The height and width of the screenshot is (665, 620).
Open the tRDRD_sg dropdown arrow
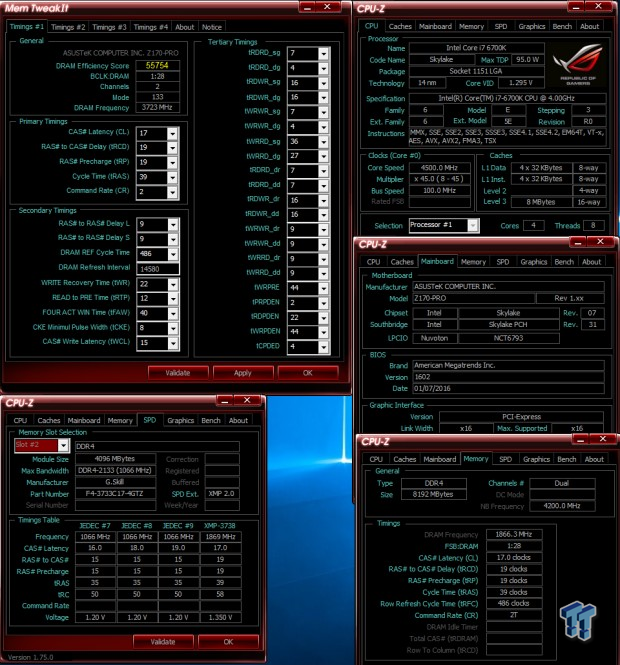coord(324,54)
